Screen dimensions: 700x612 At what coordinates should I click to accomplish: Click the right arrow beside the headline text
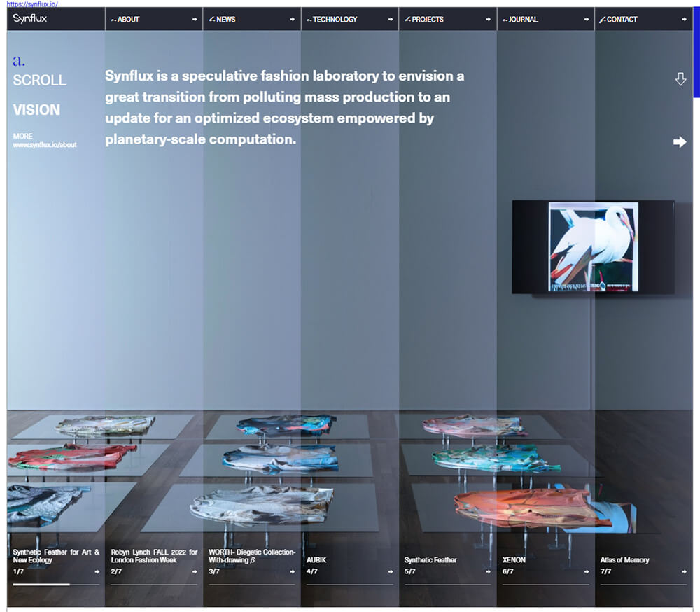coord(680,141)
